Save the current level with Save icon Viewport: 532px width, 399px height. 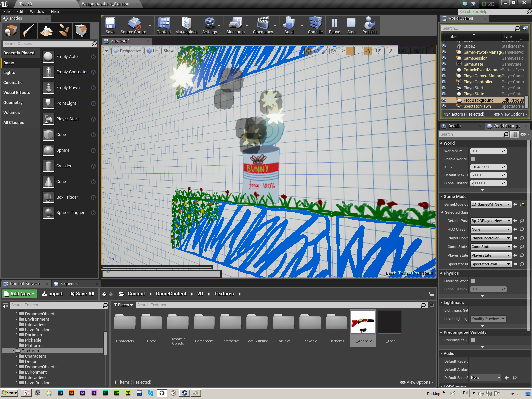click(x=110, y=26)
